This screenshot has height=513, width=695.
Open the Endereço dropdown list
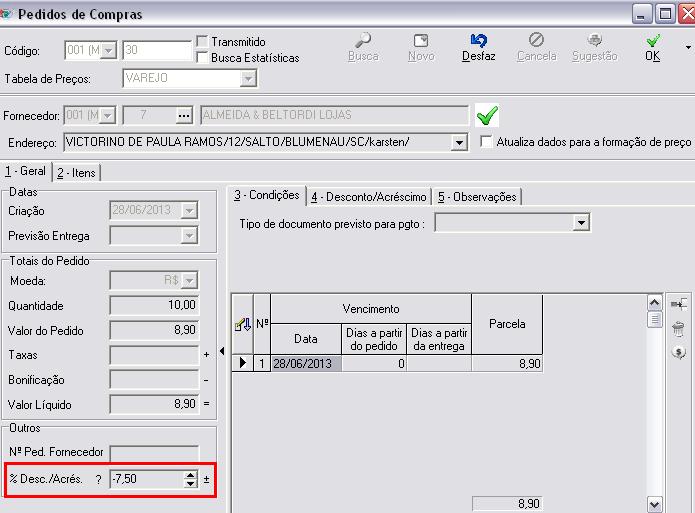tap(459, 143)
